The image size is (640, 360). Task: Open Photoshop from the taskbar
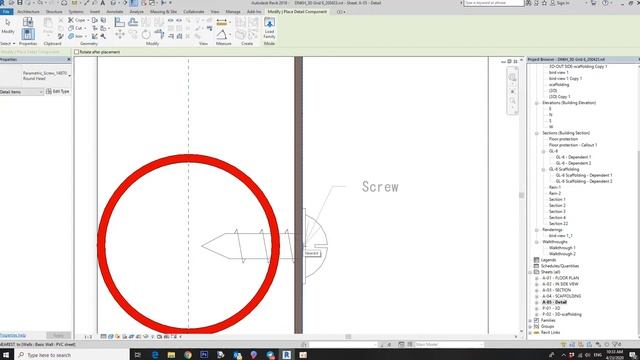pyautogui.click(x=204, y=355)
